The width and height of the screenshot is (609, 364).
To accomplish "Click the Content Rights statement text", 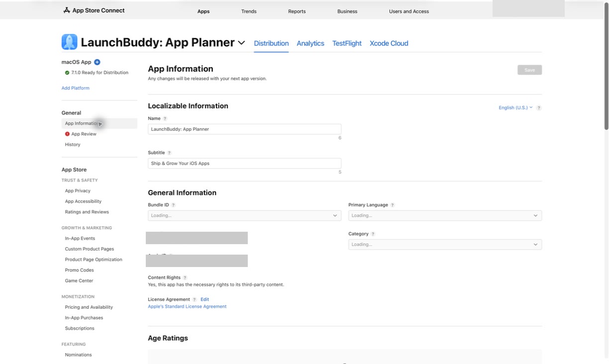I will (x=216, y=285).
